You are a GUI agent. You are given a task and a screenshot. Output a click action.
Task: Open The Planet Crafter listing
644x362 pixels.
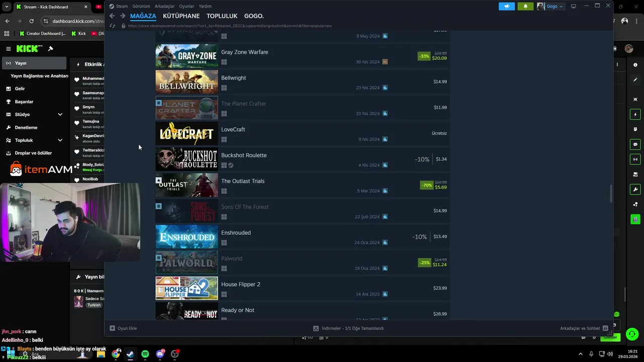click(302, 108)
